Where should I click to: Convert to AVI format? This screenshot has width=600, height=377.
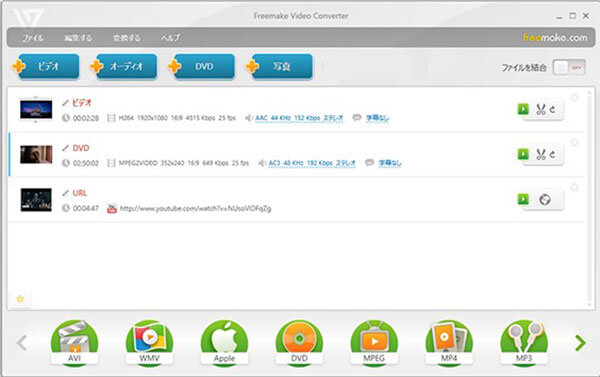pos(74,343)
